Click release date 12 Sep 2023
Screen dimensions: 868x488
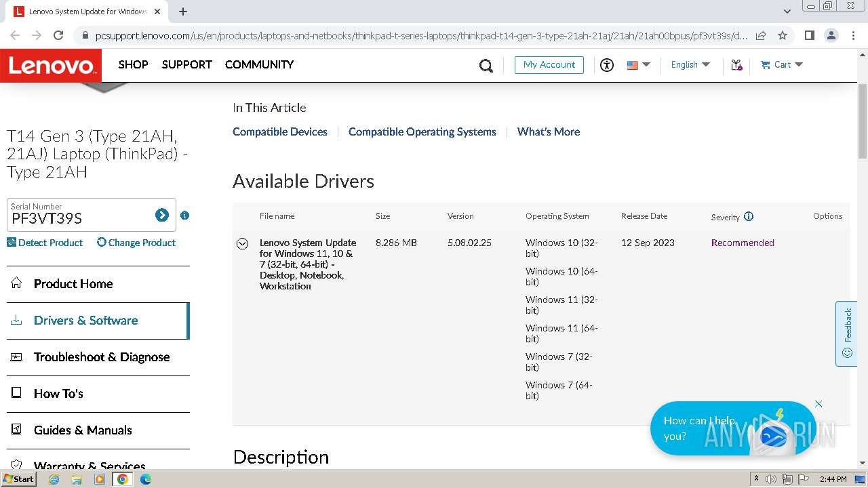(x=648, y=243)
